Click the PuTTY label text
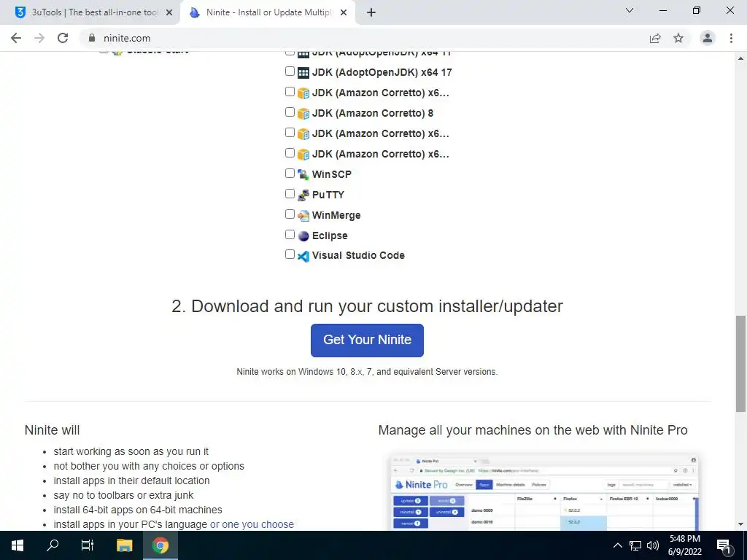The width and height of the screenshot is (747, 560). pos(328,195)
